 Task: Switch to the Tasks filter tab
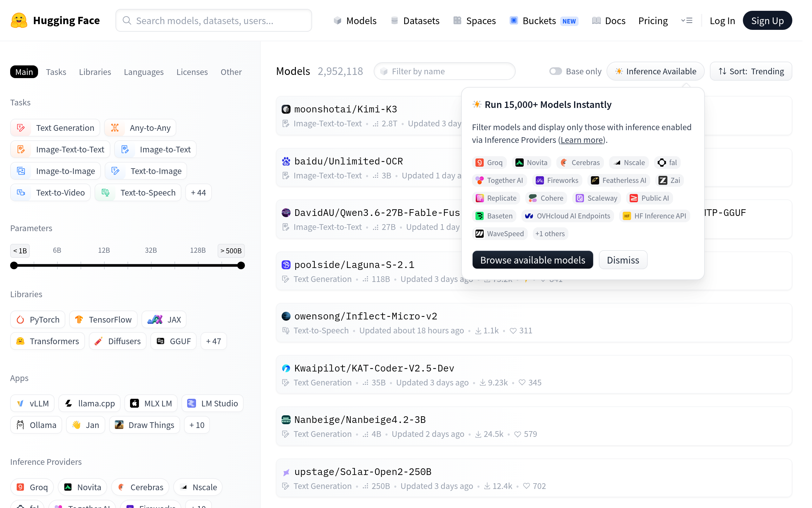pos(56,72)
